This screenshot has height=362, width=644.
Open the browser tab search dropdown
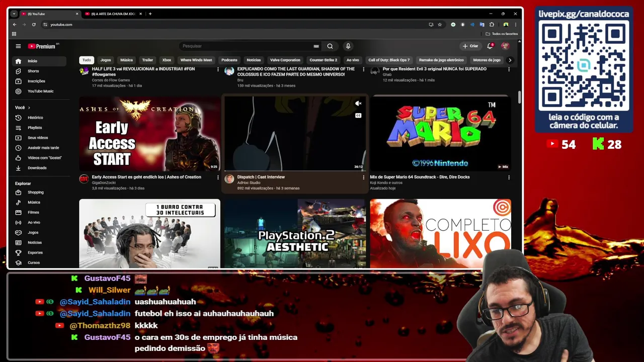[x=14, y=14]
